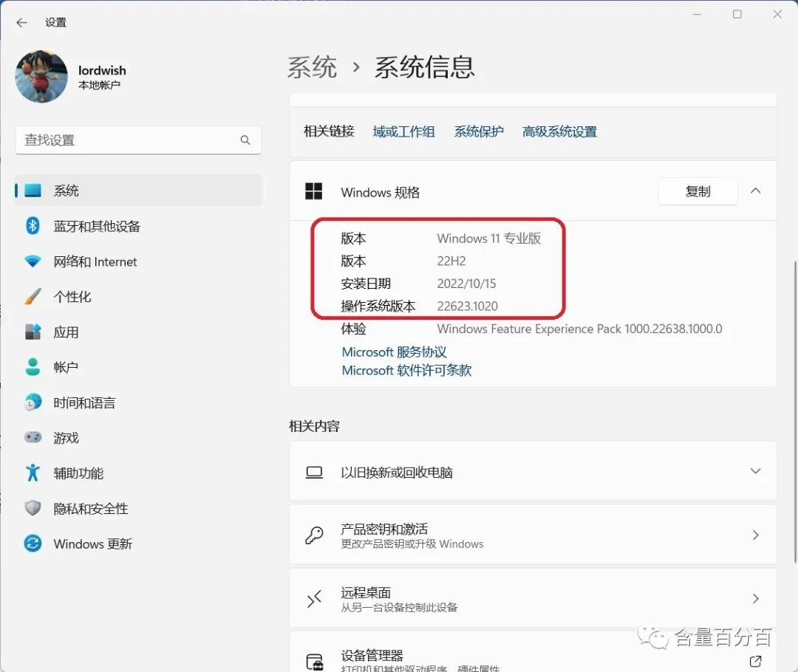The width and height of the screenshot is (798, 672).
Task: Click the 远程桌面 remote icon
Action: tap(314, 599)
